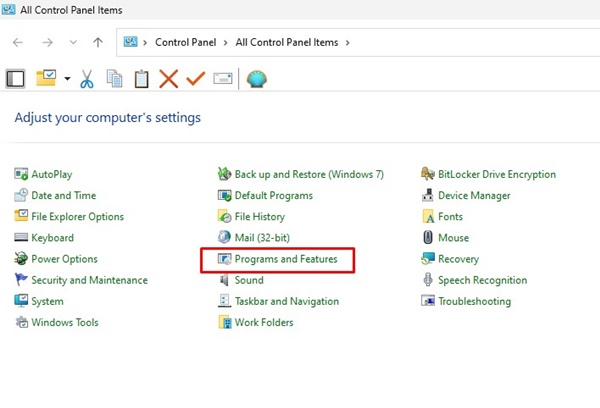
Task: Open the folder options dropdown arrow
Action: [x=67, y=79]
